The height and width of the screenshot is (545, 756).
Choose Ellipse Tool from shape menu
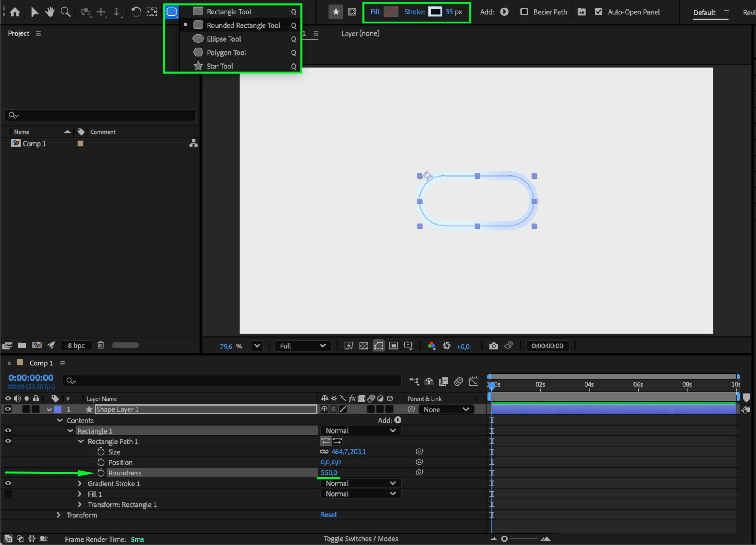[224, 39]
